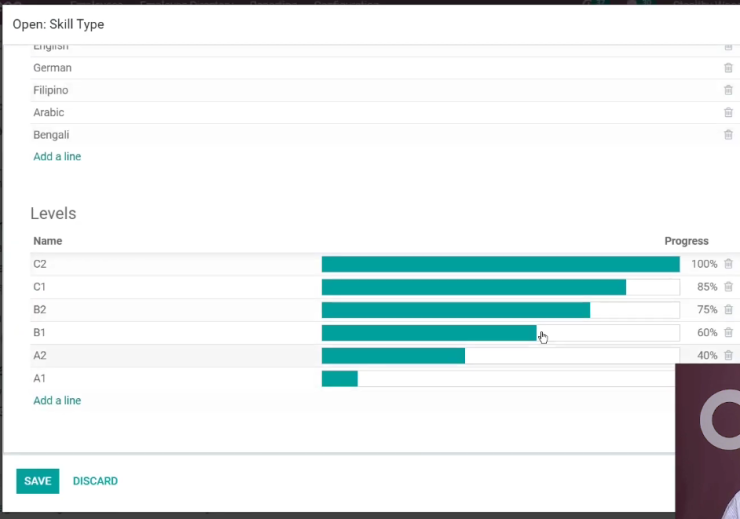Delete the Arabic skill row
Image resolution: width=740 pixels, height=519 pixels.
point(728,112)
